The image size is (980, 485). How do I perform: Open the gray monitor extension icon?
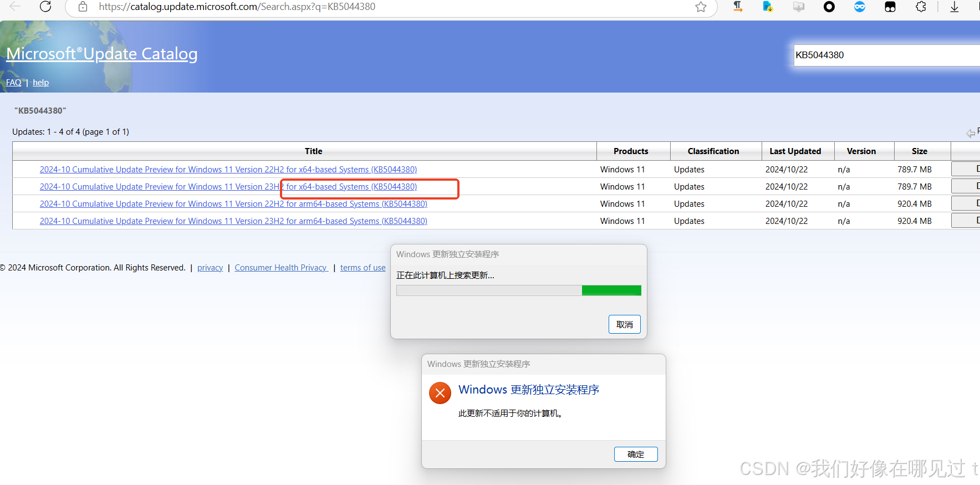click(799, 7)
